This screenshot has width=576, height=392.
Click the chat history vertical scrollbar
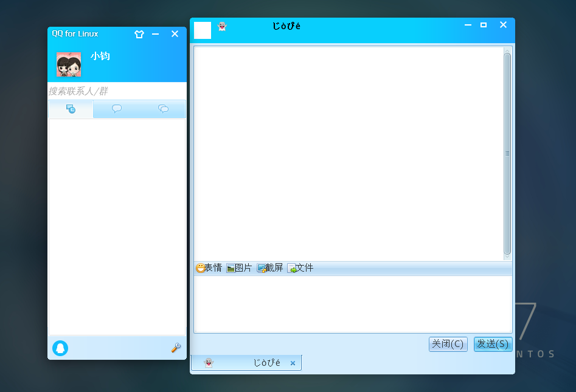tap(507, 153)
